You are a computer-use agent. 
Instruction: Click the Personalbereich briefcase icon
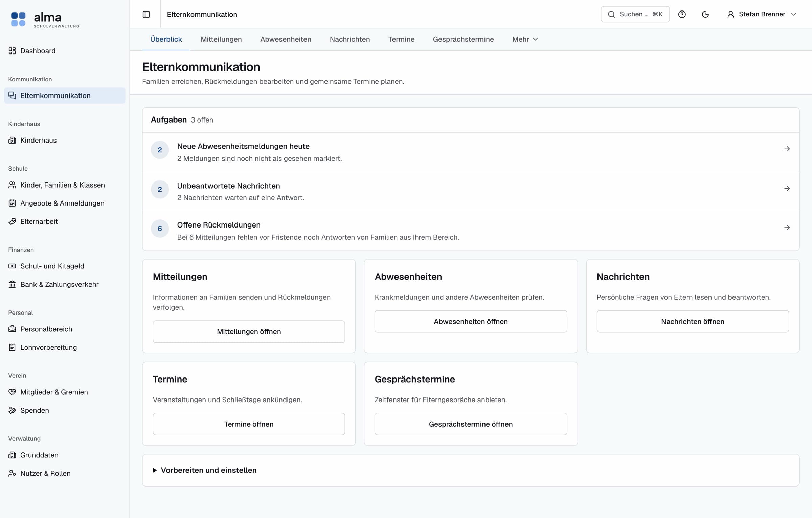12,329
